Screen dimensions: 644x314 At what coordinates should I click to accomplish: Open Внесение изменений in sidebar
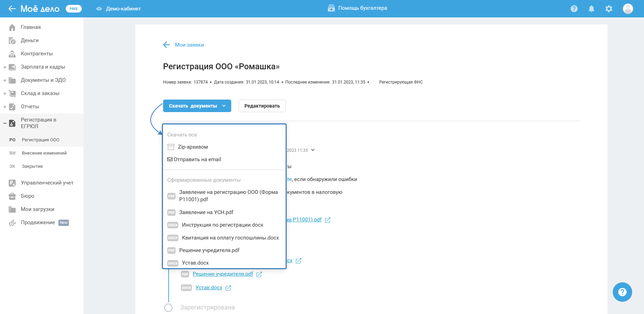coord(44,153)
